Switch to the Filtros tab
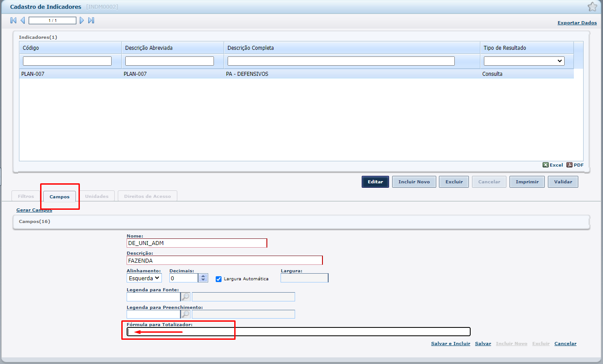The height and width of the screenshot is (364, 603). [x=26, y=196]
